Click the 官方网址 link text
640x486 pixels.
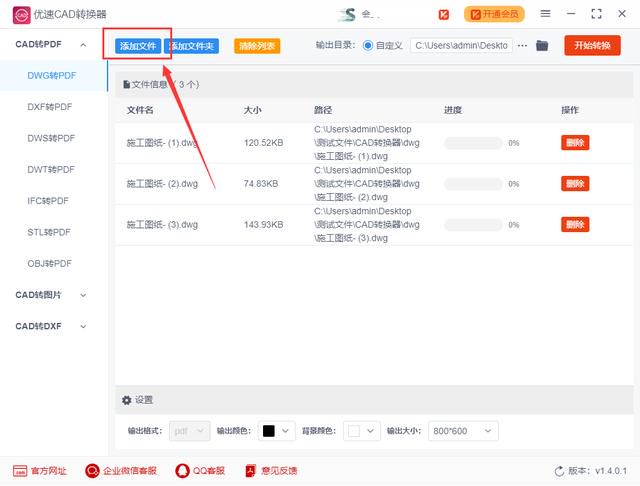[49, 471]
